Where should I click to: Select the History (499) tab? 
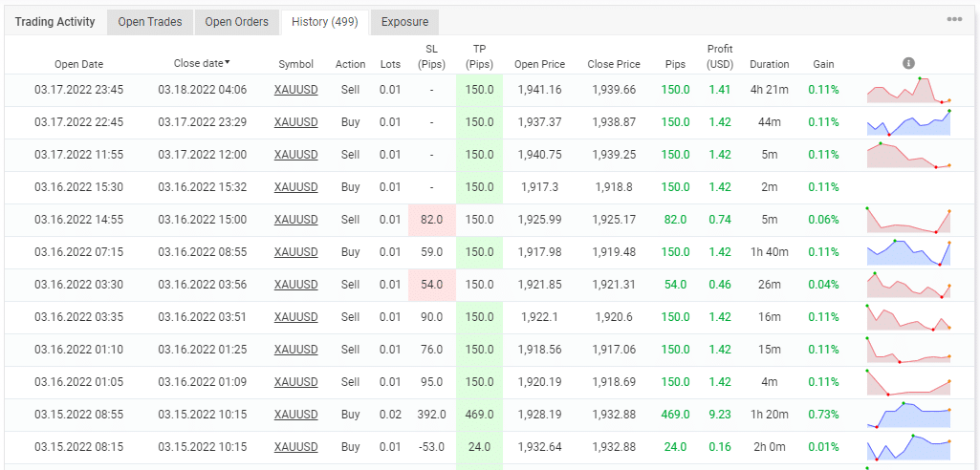[324, 22]
